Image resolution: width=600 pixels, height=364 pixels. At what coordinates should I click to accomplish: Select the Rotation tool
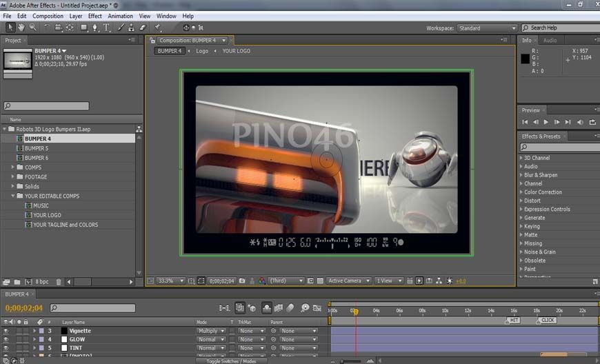(47, 28)
